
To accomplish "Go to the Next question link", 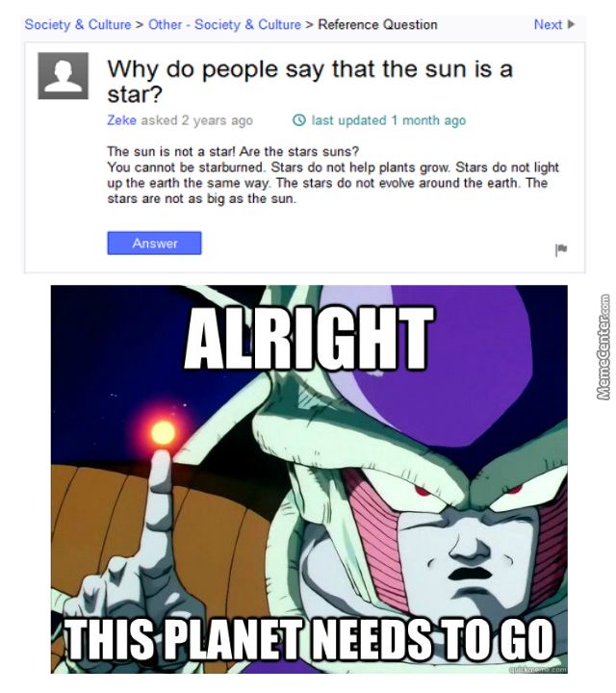I will pos(548,24).
